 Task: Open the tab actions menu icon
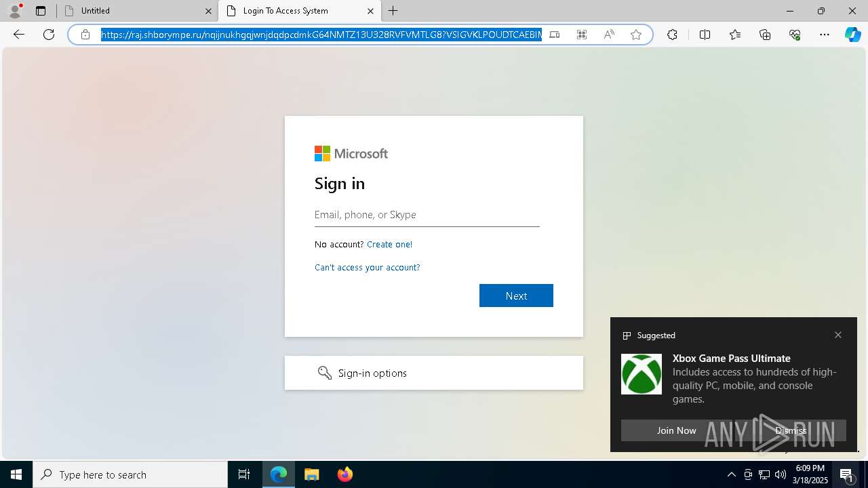(x=41, y=11)
